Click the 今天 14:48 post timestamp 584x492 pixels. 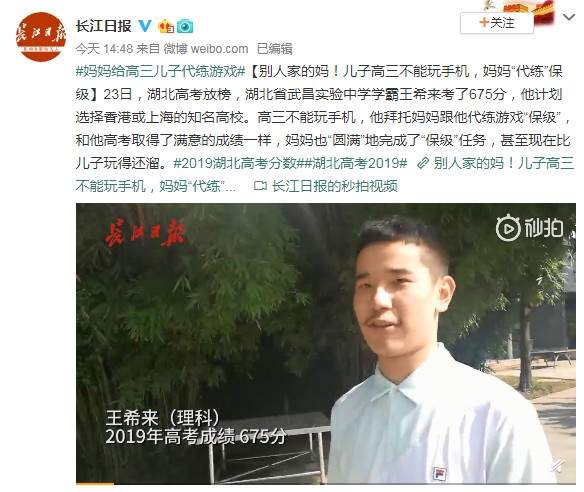(104, 48)
